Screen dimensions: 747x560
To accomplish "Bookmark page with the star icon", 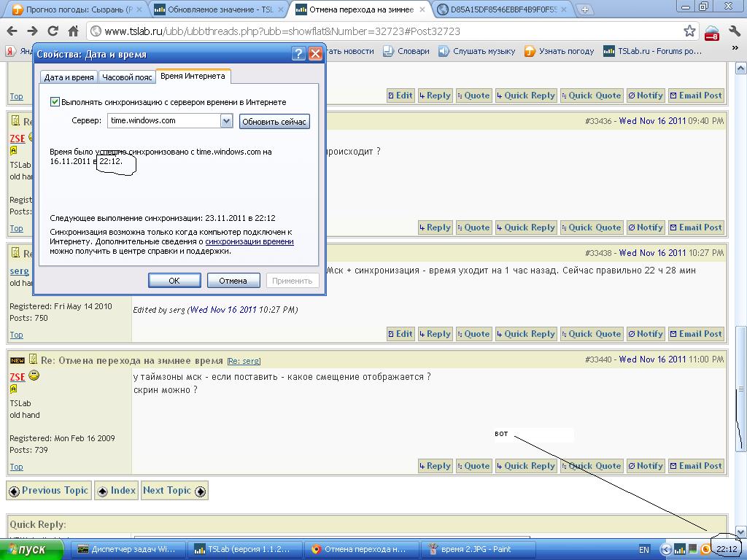I will (689, 31).
